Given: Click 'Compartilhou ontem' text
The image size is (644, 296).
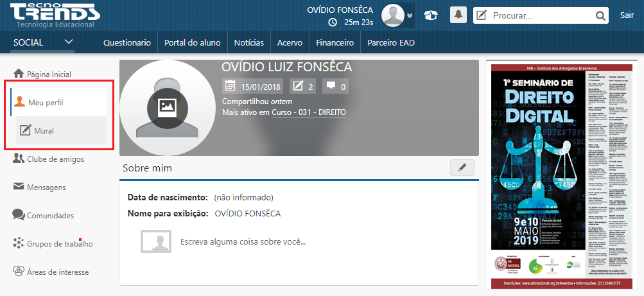Looking at the screenshot, I should tap(257, 101).
